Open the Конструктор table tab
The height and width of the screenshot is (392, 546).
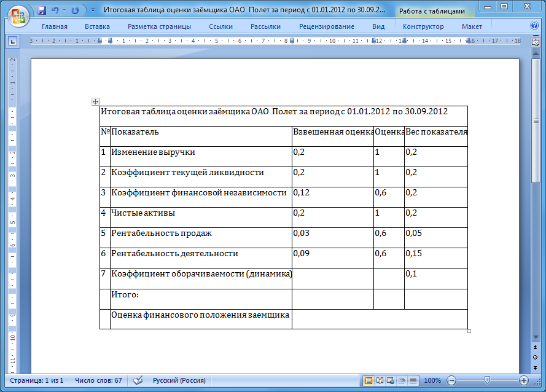423,26
